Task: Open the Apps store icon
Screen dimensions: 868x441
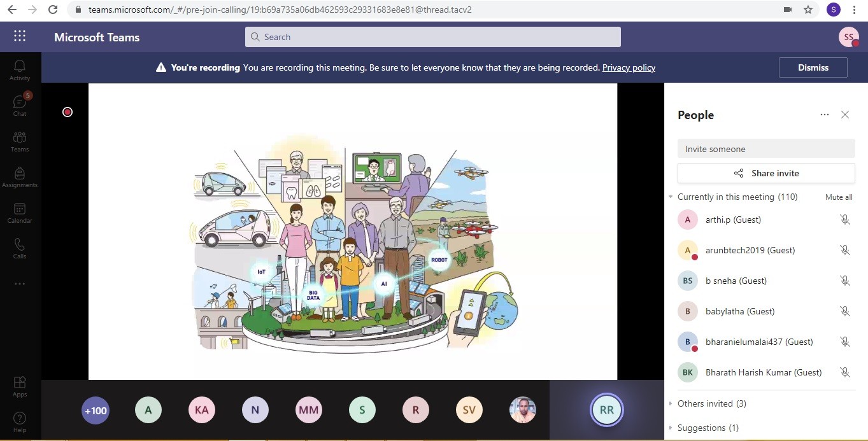Action: point(20,386)
